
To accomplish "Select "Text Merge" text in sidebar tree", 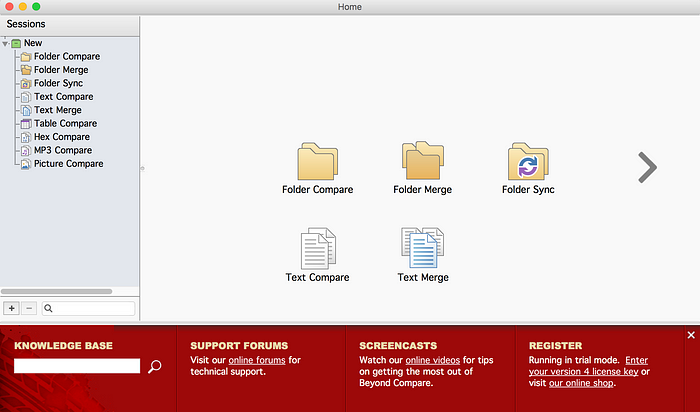I will 58,110.
